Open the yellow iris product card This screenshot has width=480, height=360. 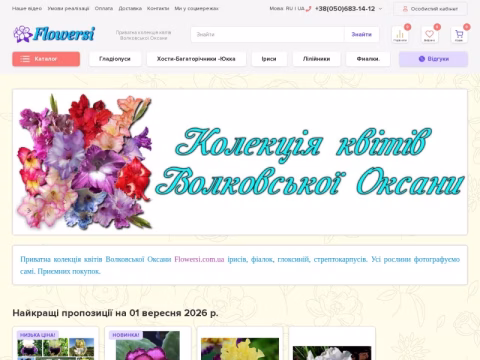click(x=240, y=343)
